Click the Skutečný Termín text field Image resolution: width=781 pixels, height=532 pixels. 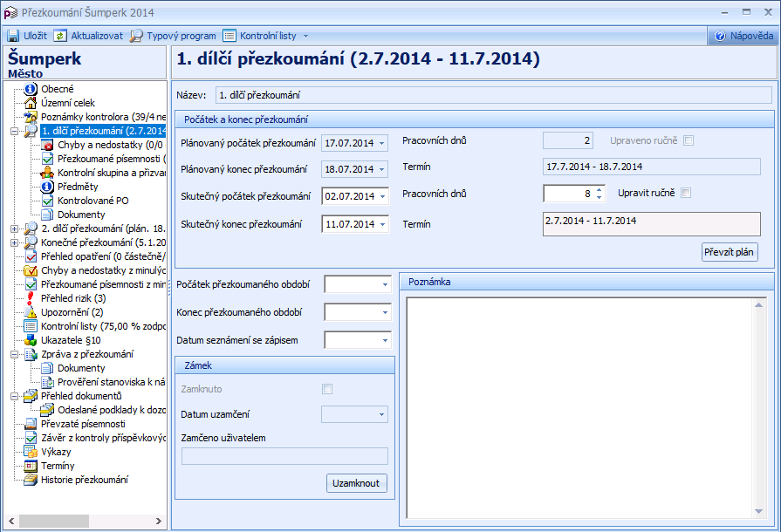tap(652, 224)
